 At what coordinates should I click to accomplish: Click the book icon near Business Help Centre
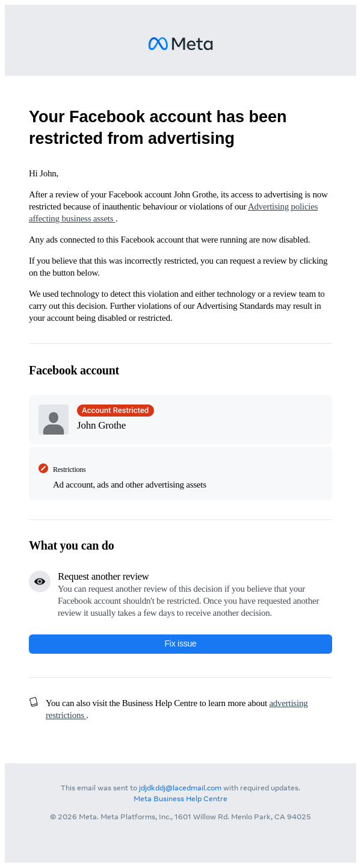click(34, 702)
